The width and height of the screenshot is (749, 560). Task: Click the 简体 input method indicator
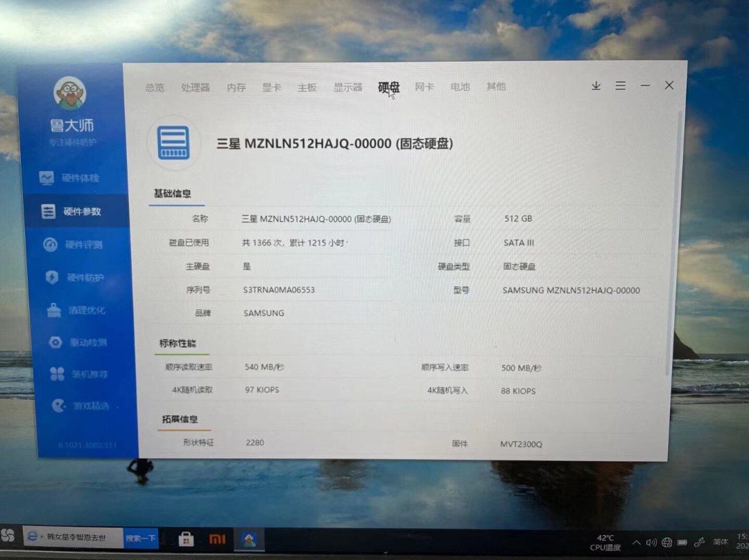point(720,542)
